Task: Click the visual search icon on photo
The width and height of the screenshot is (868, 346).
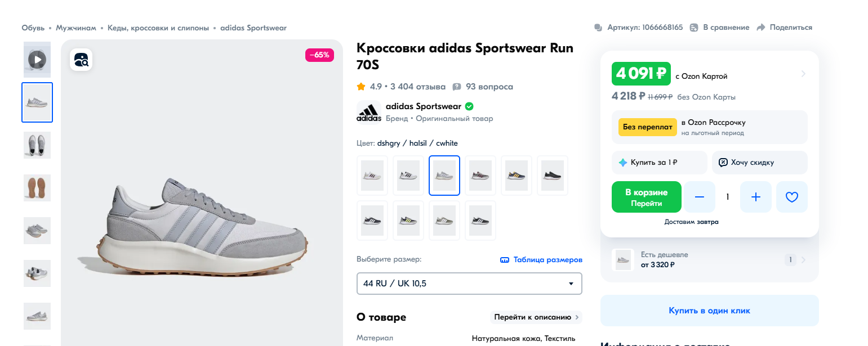Action: (x=81, y=60)
